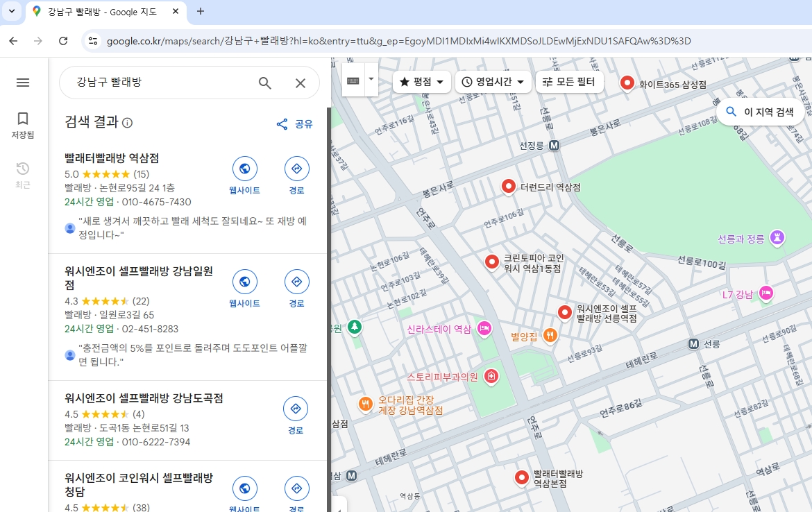Click the search results info icon

[x=127, y=123]
